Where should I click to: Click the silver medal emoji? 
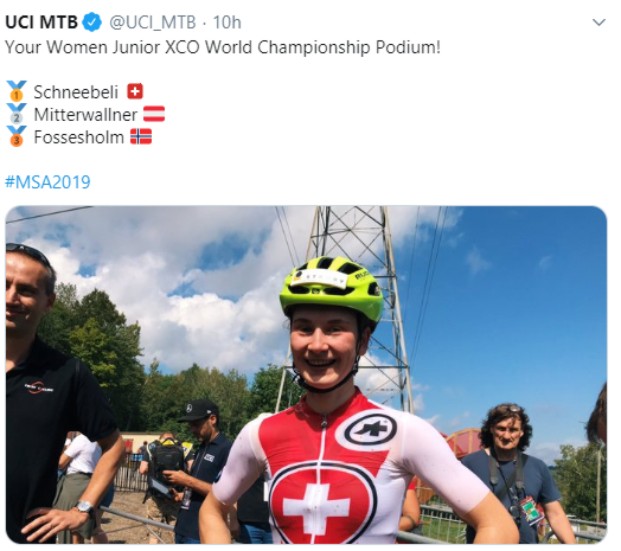[17, 114]
